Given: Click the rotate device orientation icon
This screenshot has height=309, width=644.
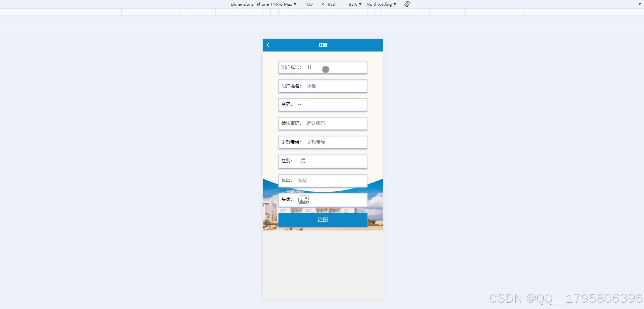Looking at the screenshot, I should click(407, 4).
